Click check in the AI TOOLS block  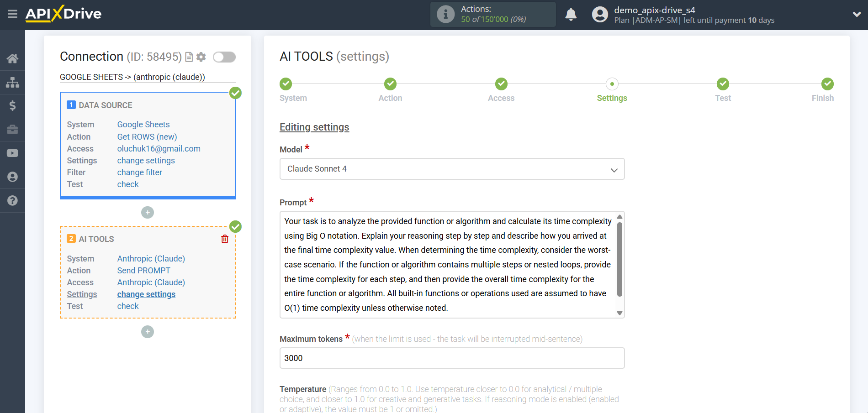coord(128,306)
